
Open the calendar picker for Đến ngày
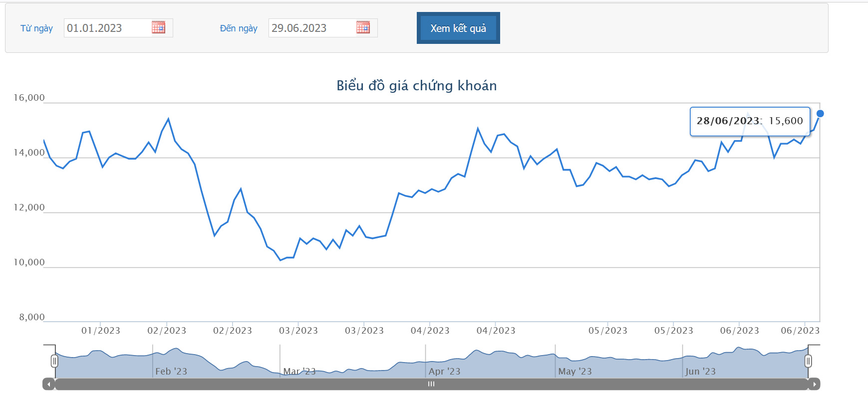pyautogui.click(x=363, y=27)
